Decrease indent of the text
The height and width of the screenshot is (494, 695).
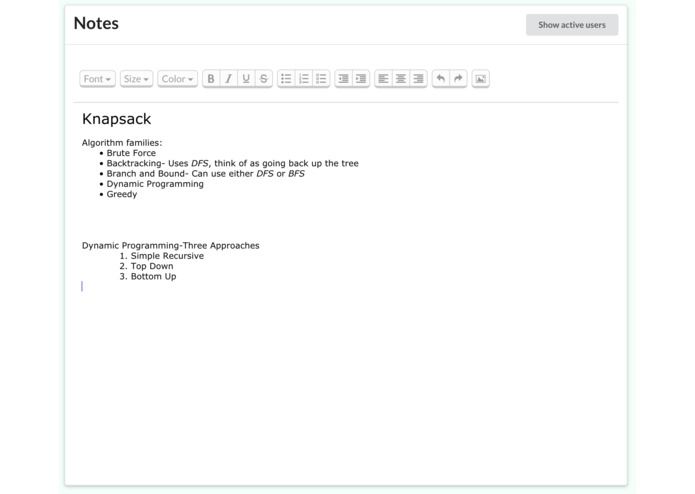[344, 79]
